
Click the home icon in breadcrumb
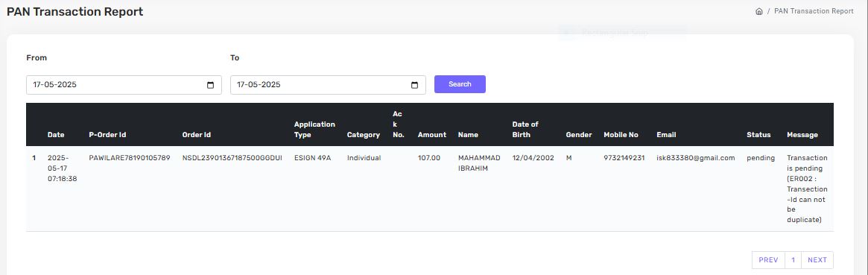pos(759,11)
